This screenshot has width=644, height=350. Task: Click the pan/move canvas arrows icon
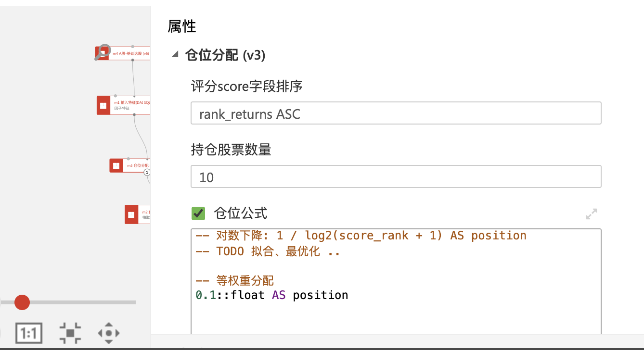tap(108, 333)
